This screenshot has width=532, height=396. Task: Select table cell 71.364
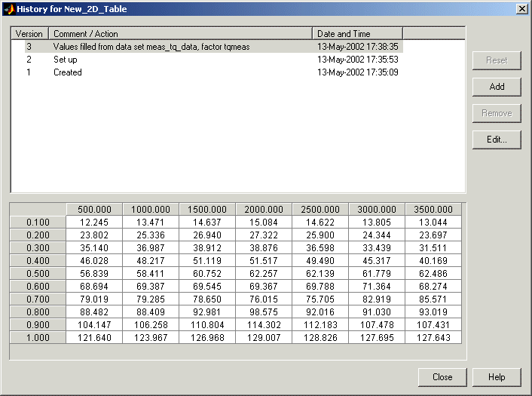(377, 287)
